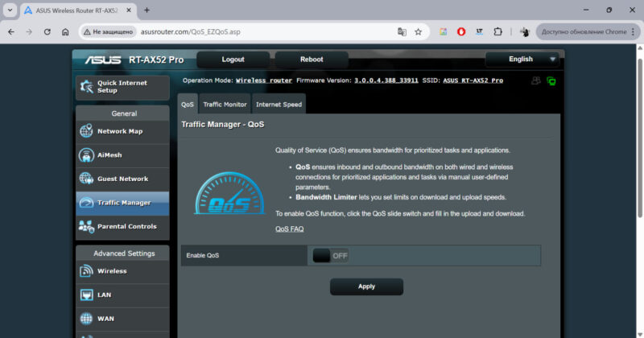Screen dimensions: 644x338
Task: Select the ASUS Wireless Router browser tab
Action: (78, 10)
